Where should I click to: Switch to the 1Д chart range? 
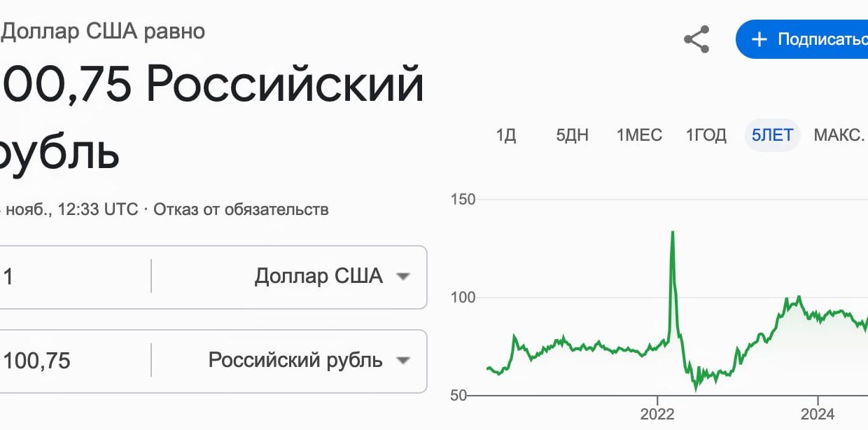[506, 135]
